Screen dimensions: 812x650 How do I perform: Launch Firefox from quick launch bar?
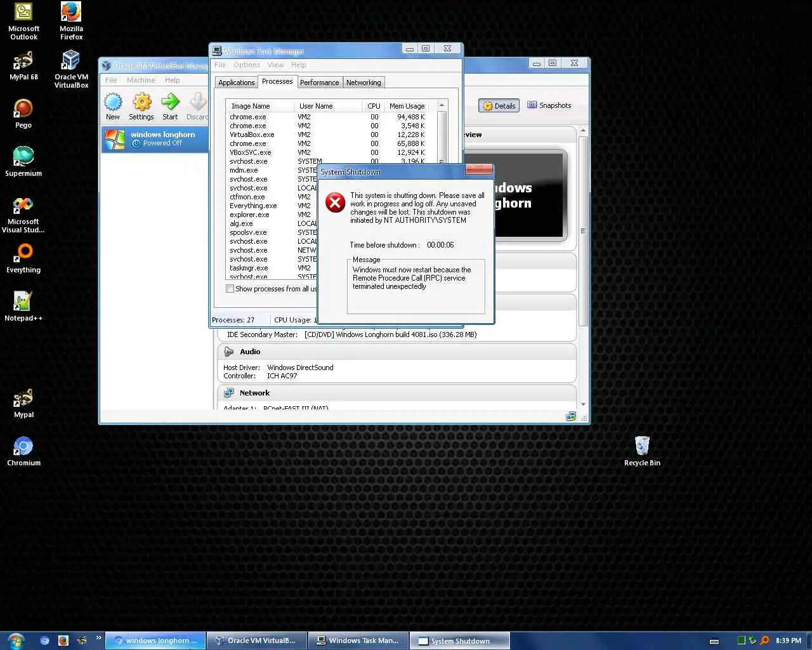(63, 640)
